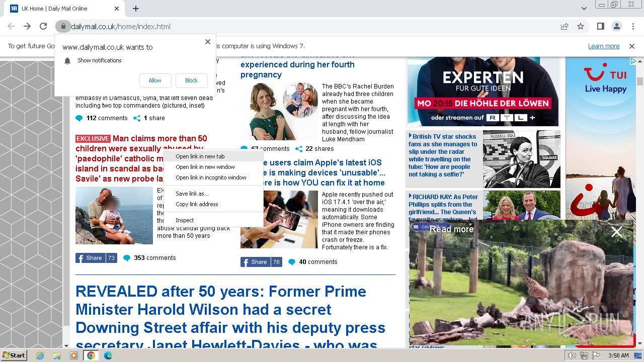Dismiss the Windows 7 info bar
Image resolution: width=644 pixels, height=362 pixels.
[632, 46]
